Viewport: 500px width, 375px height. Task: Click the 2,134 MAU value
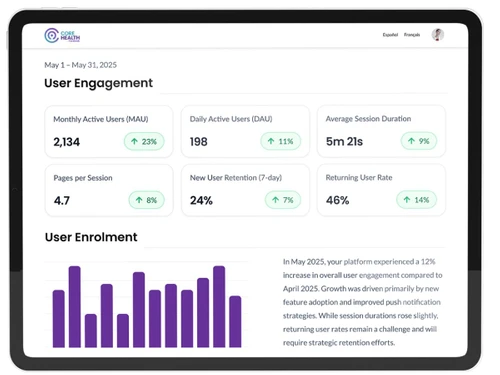(67, 142)
